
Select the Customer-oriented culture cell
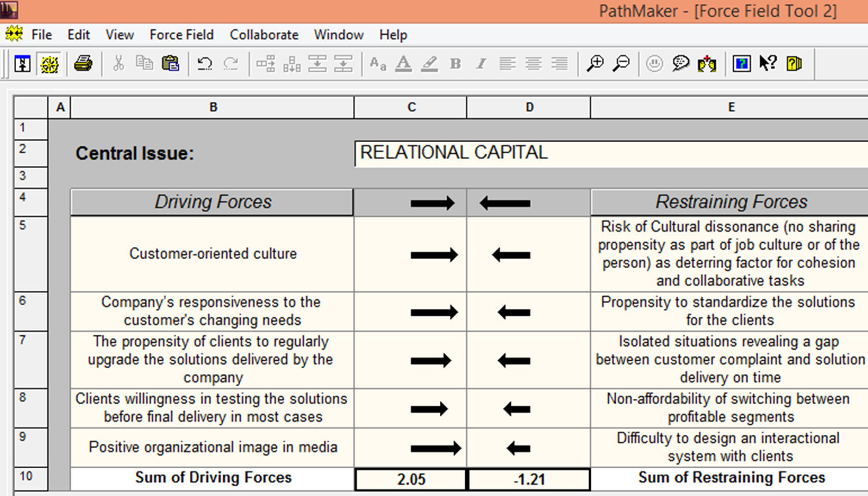(212, 254)
